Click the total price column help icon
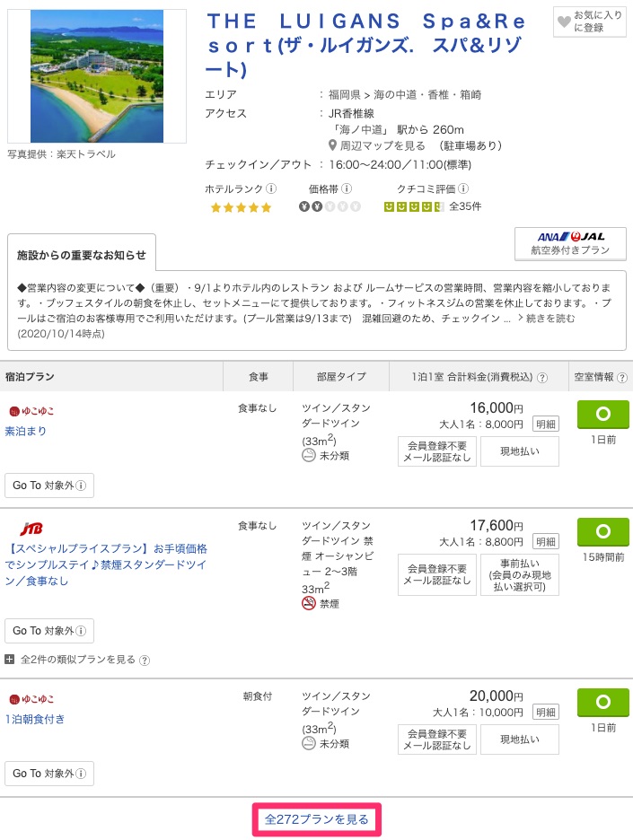The image size is (633, 840). click(542, 378)
